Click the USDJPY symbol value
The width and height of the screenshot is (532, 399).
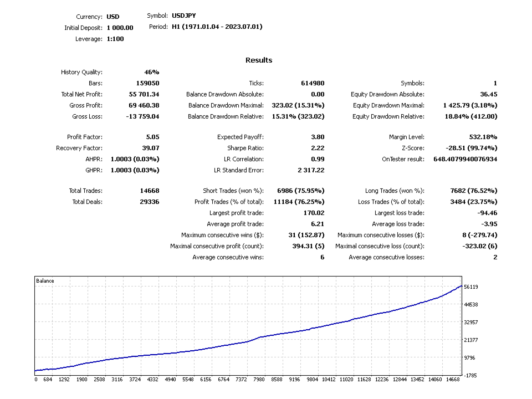183,16
